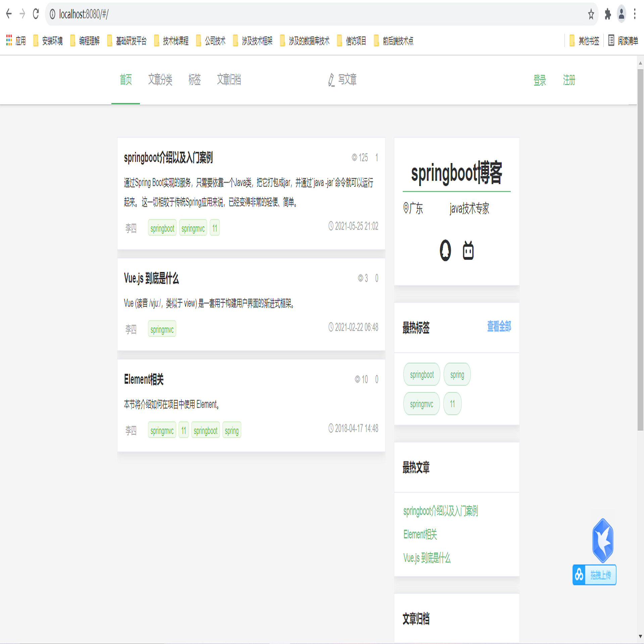Open the 阅读清单 reading list
The image size is (644, 644).
[623, 41]
